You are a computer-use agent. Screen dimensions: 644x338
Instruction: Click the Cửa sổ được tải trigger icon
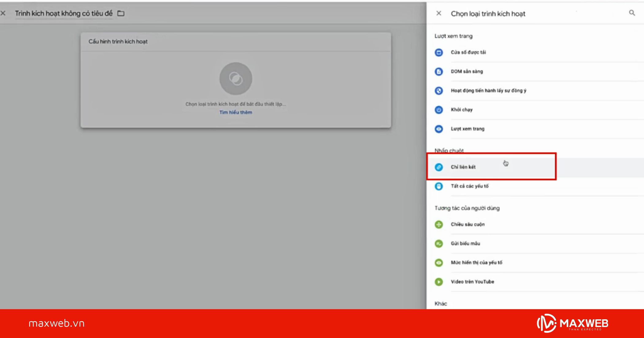[439, 52]
